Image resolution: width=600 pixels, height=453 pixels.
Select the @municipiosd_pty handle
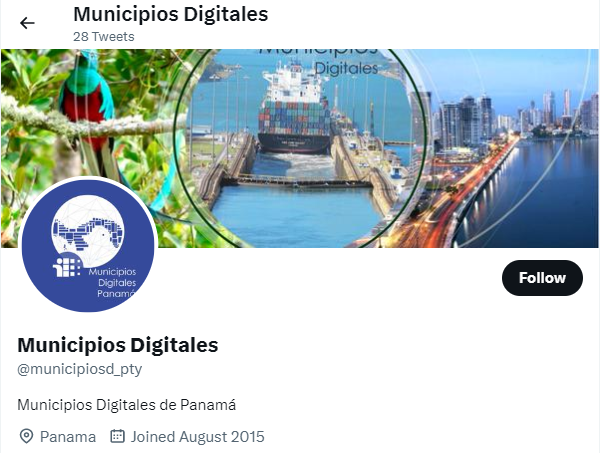pyautogui.click(x=80, y=369)
